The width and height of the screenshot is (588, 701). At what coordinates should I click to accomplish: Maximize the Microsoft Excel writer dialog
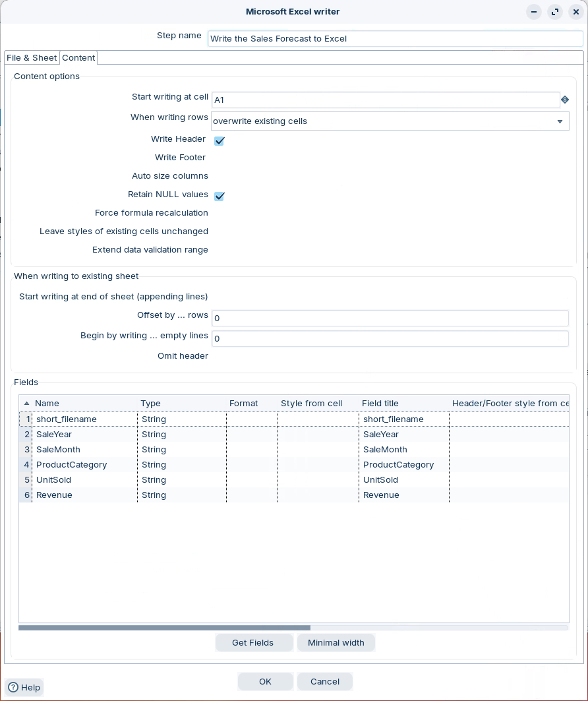point(555,12)
